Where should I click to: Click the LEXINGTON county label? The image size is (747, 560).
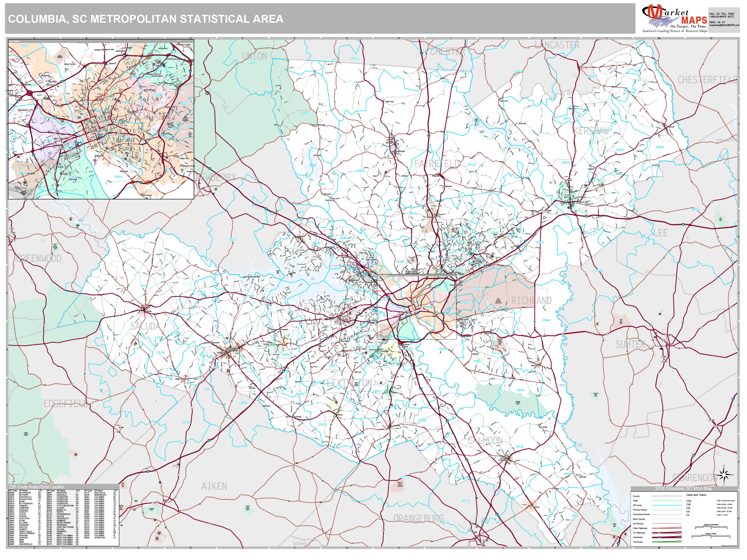[350, 383]
